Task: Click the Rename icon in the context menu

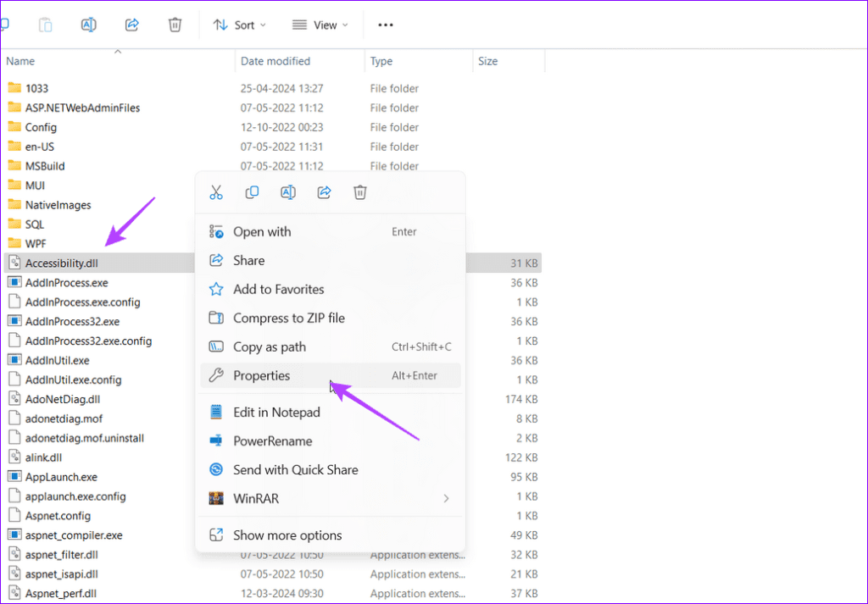Action: pos(287,192)
